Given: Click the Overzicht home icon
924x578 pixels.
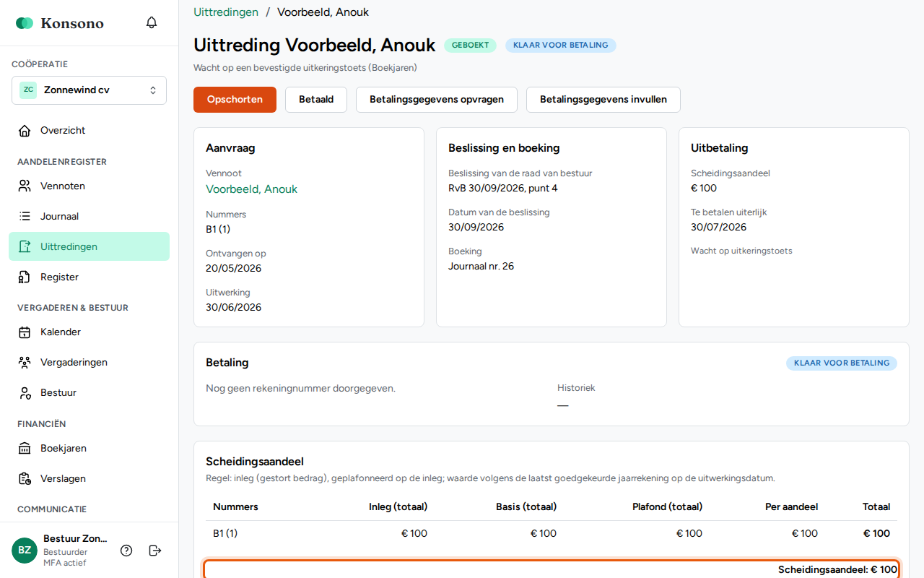Looking at the screenshot, I should pos(25,131).
